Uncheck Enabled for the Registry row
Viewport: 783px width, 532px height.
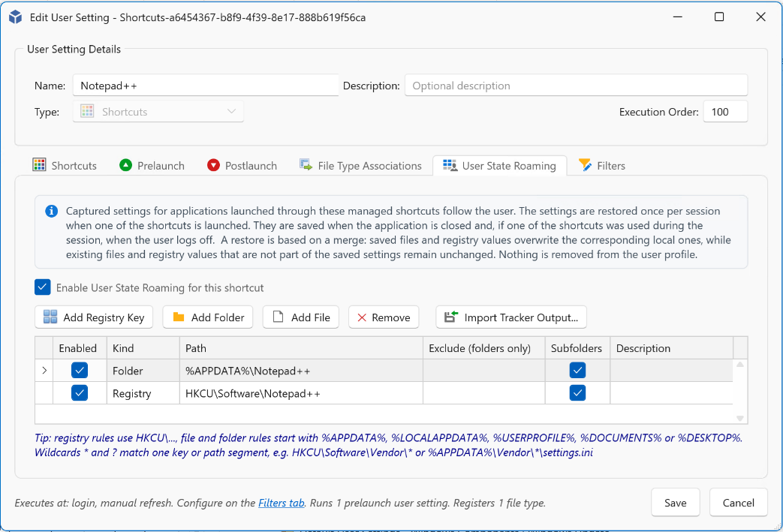(x=80, y=392)
